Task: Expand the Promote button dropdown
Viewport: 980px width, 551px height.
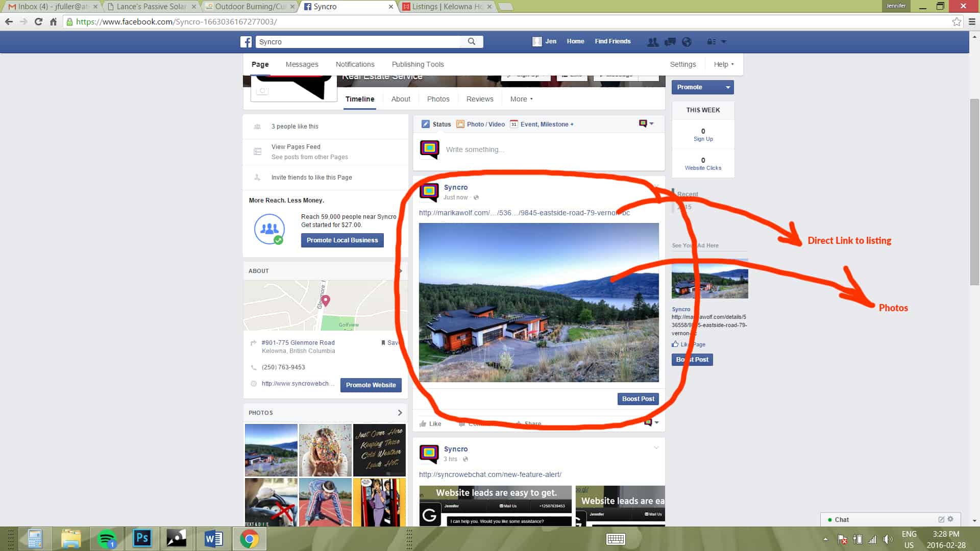Action: coord(727,87)
